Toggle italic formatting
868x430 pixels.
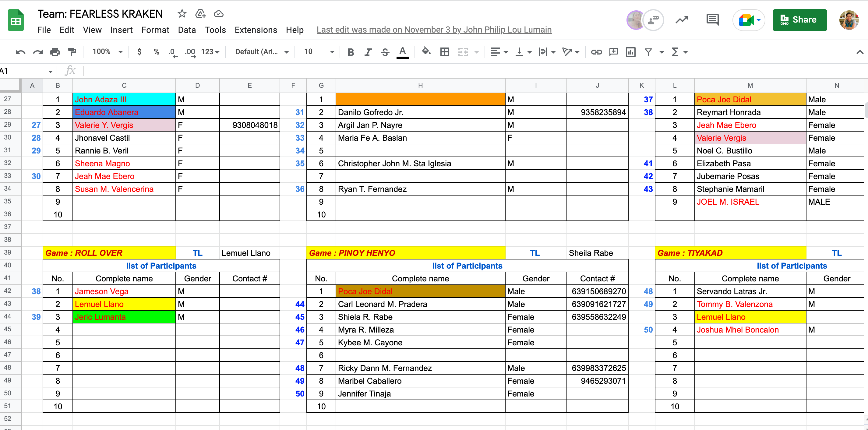pyautogui.click(x=368, y=52)
